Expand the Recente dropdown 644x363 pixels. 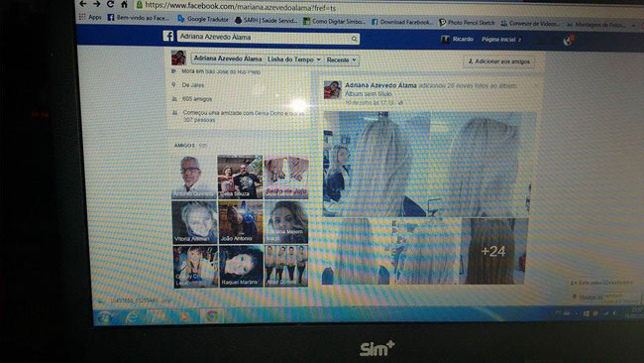pos(341,60)
